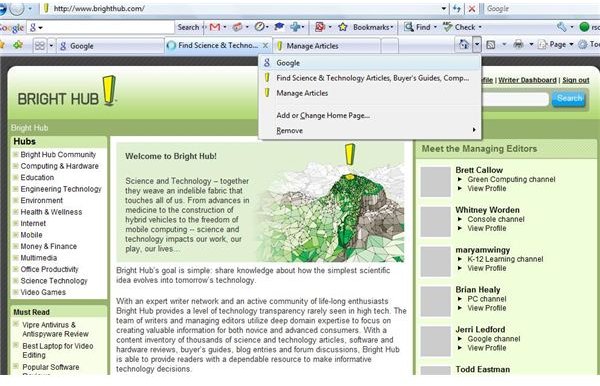
Task: Open the tab list dropdown arrow
Action: (51, 46)
